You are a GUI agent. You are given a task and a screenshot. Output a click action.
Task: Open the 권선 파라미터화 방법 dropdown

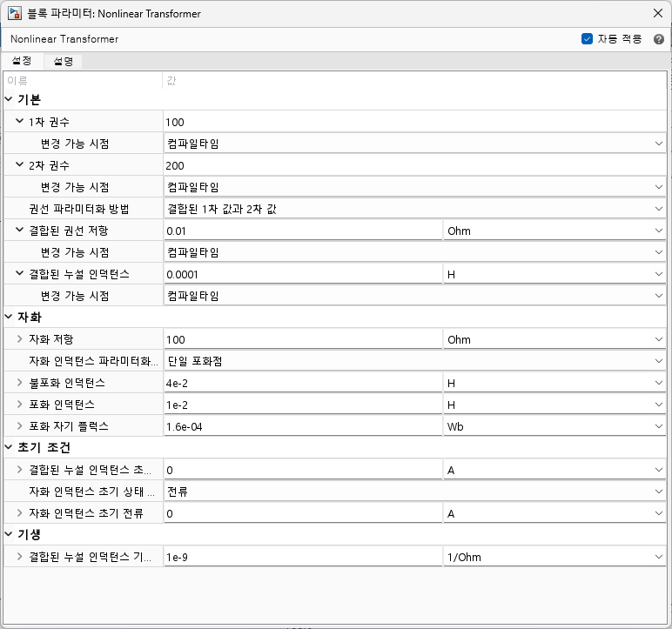[414, 209]
